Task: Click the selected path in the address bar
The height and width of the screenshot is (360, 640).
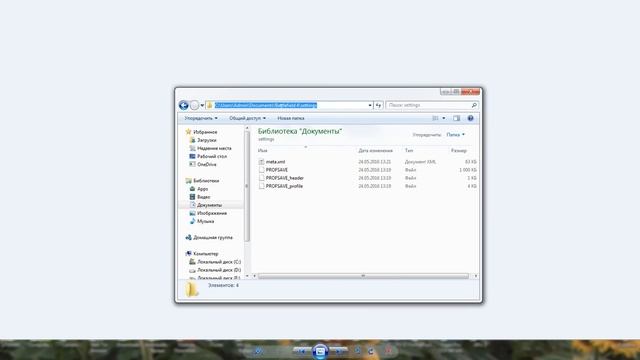Action: 266,105
